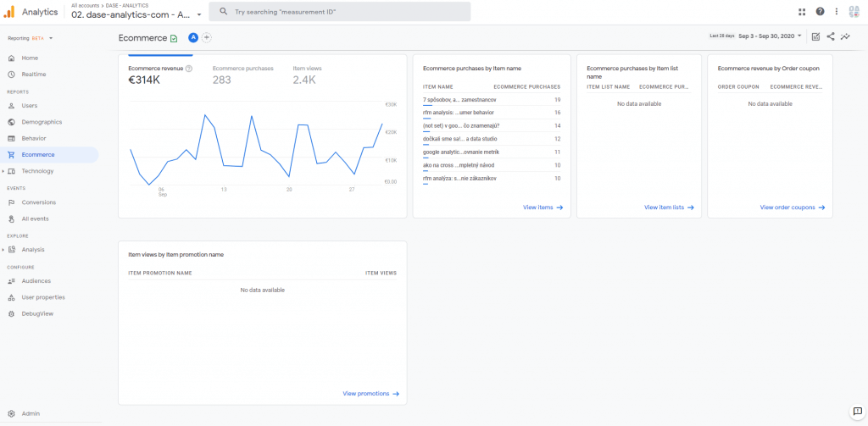Click the 'dočkali sme sa!' row
This screenshot has width=868, height=426.
click(492, 139)
